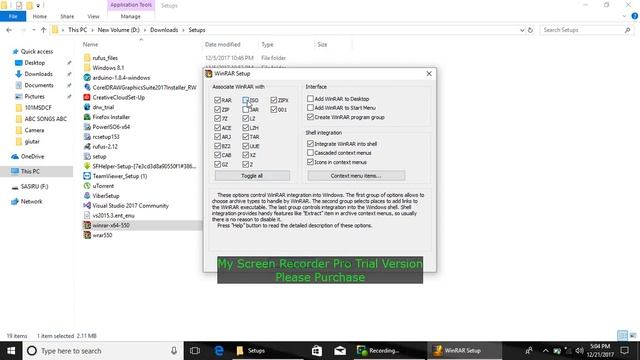Enable Cascaded context menus
Image resolution: width=640 pixels, height=360 pixels.
pyautogui.click(x=310, y=153)
